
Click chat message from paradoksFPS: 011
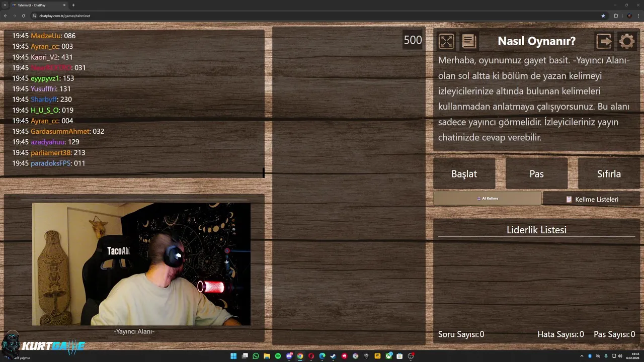coord(49,163)
